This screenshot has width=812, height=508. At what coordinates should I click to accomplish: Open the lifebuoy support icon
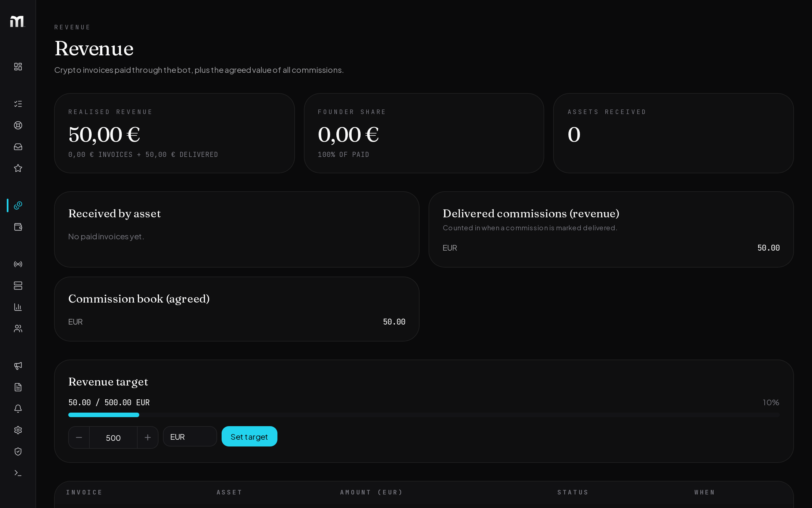pyautogui.click(x=18, y=125)
